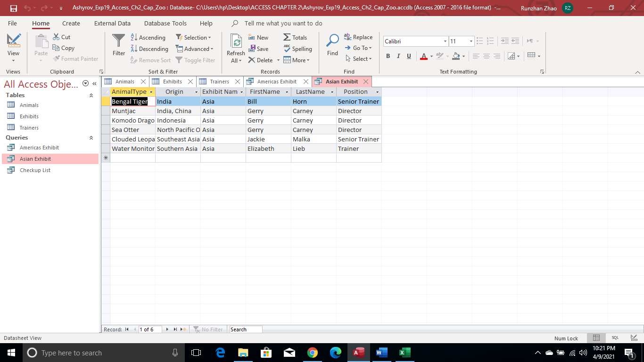Switch to Design view in status bar

[634, 338]
